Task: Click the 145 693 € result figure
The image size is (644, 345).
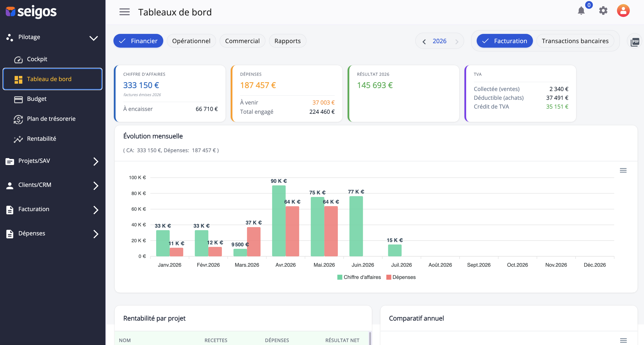Action: [375, 85]
